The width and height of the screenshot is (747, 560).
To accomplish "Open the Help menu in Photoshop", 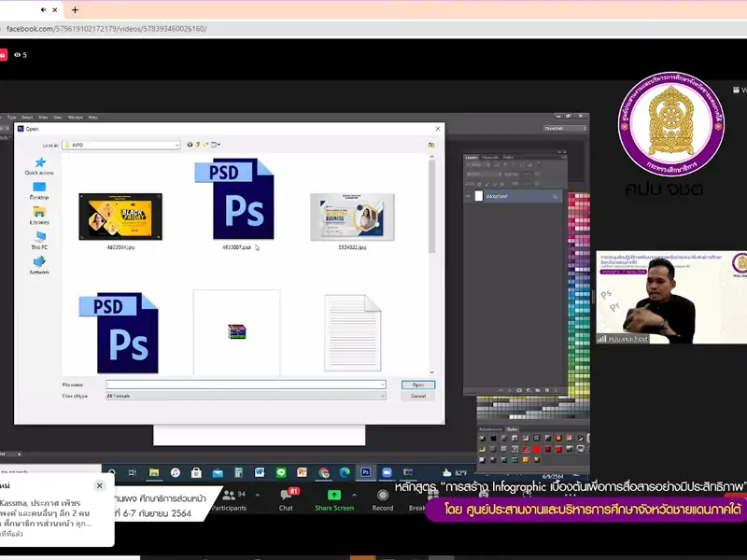I will coord(92,118).
